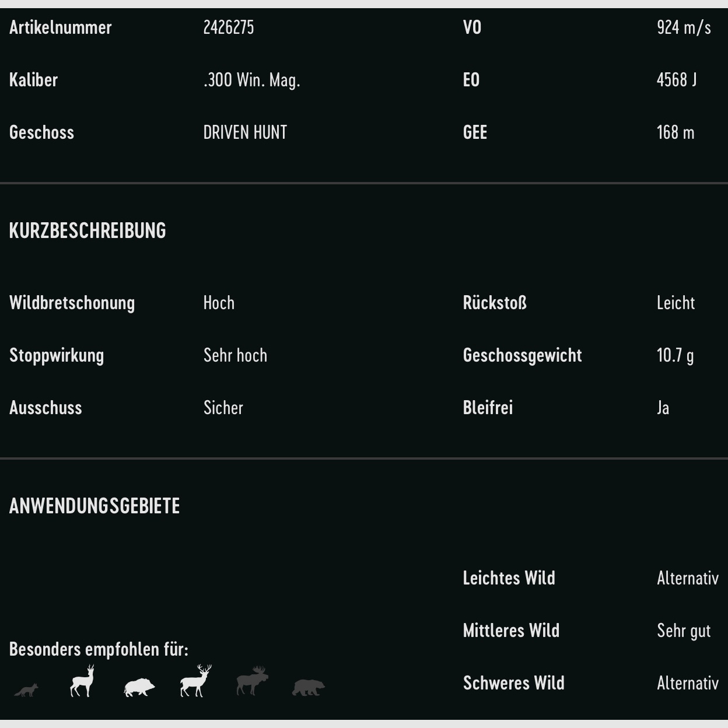Click the 168 m GEE value
728x728 pixels.
click(675, 132)
